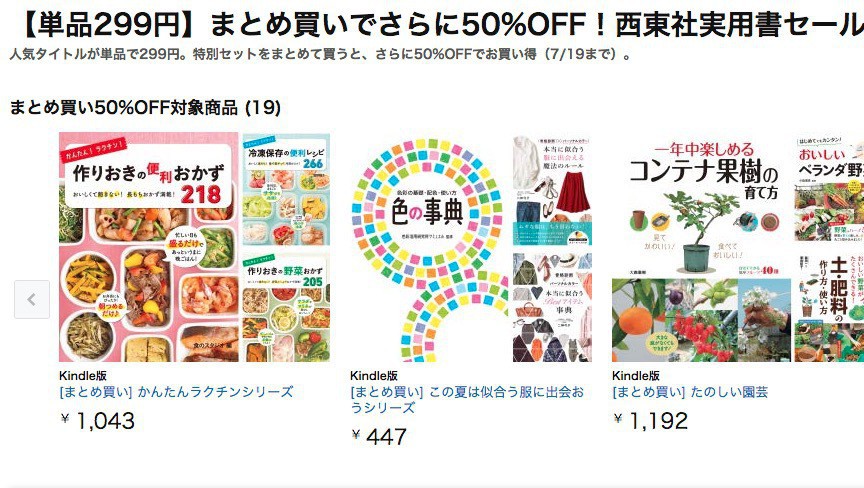Image resolution: width=864 pixels, height=488 pixels.
Task: Click the ￥1,043 price
Action: click(x=97, y=421)
